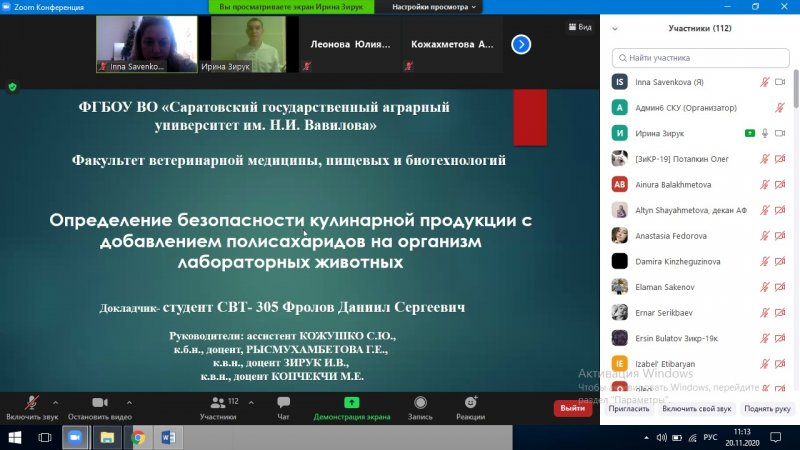The width and height of the screenshot is (800, 450).
Task: Click Anastasia Fedorova muted microphone icon
Action: [764, 236]
